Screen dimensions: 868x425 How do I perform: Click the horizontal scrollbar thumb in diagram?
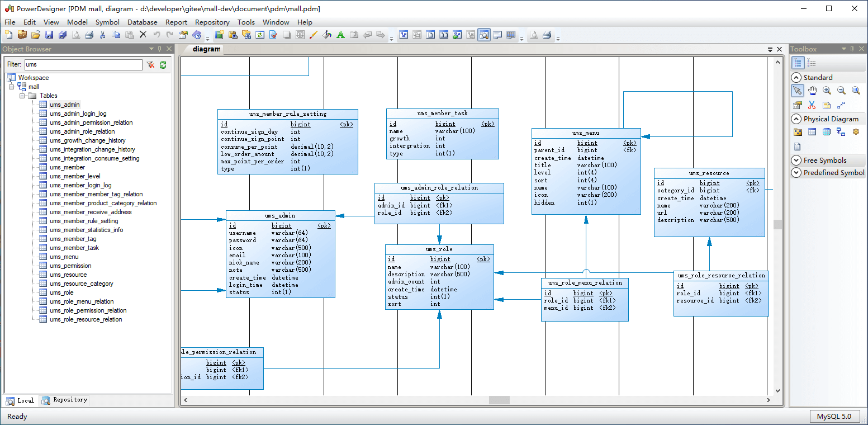coord(499,400)
